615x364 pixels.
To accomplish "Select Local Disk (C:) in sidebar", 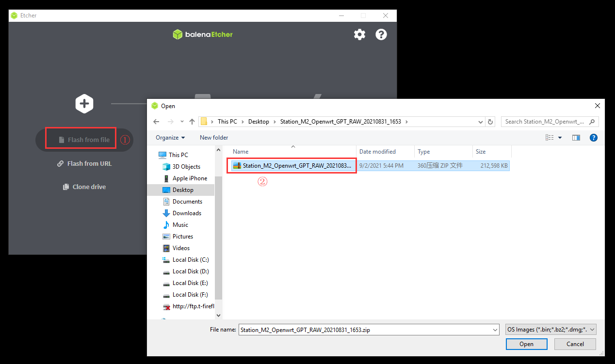I will coord(190,260).
